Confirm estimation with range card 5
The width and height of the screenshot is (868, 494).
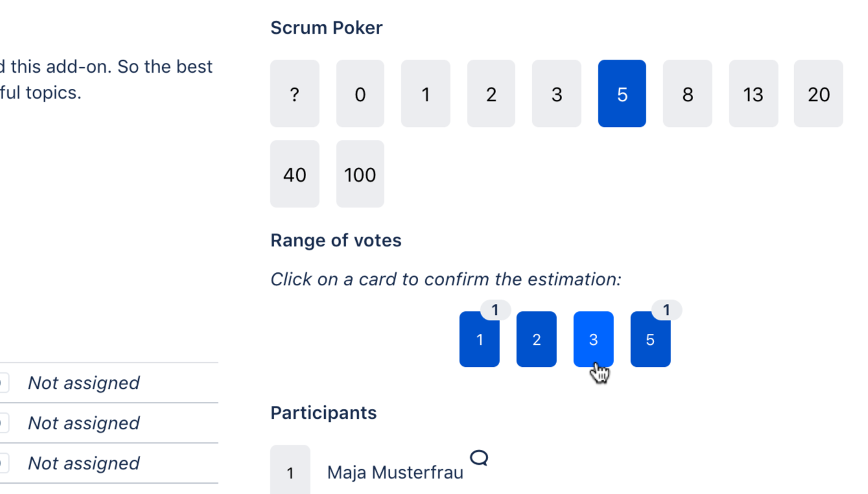(650, 340)
